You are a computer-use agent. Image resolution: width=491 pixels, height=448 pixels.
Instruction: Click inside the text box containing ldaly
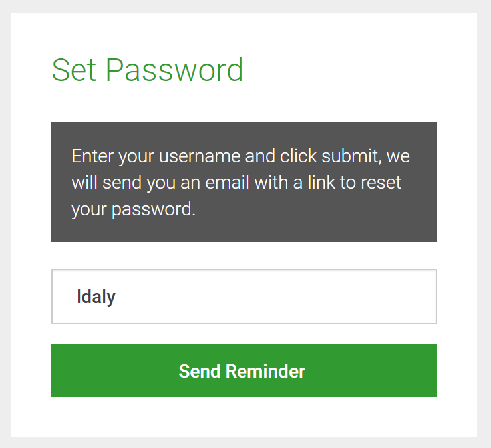pos(244,296)
